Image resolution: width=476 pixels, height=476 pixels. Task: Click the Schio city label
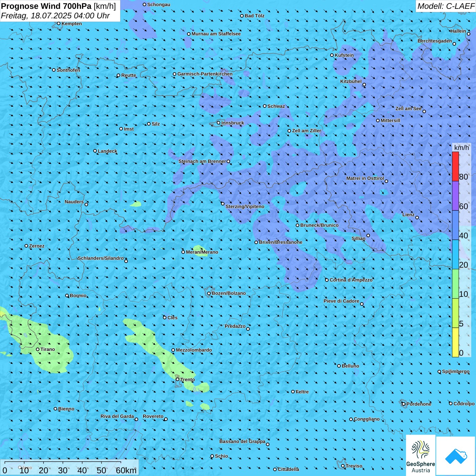click(221, 456)
